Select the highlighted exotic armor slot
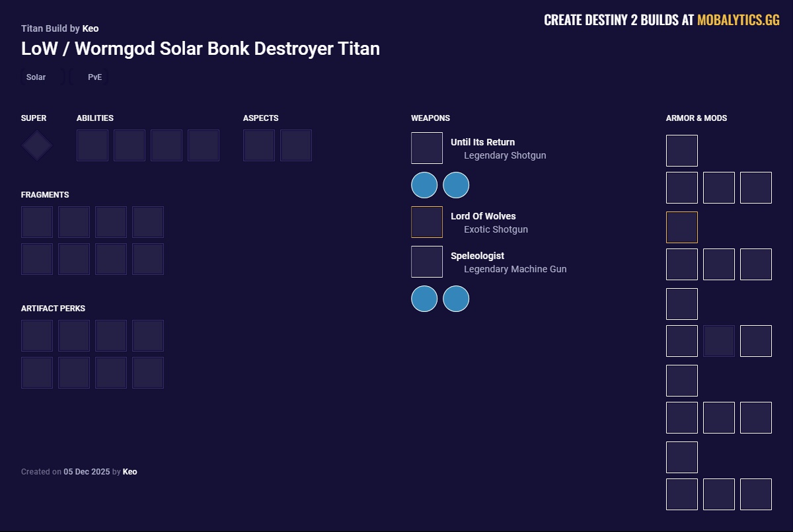 [681, 227]
